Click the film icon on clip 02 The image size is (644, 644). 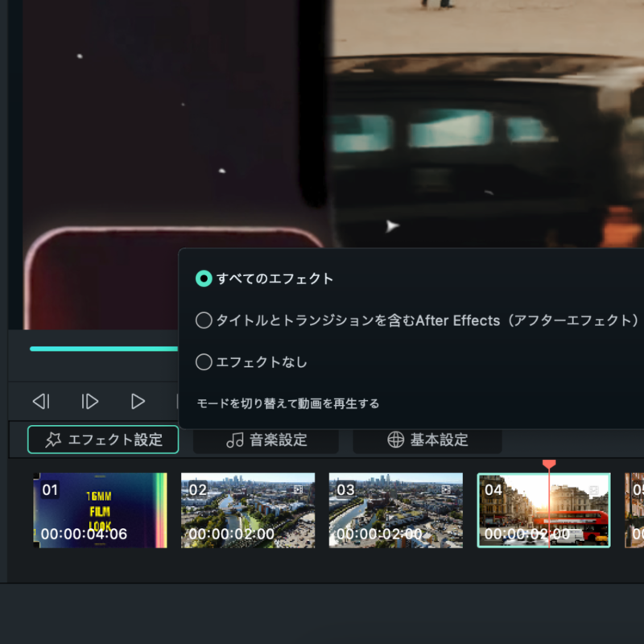pyautogui.click(x=298, y=489)
